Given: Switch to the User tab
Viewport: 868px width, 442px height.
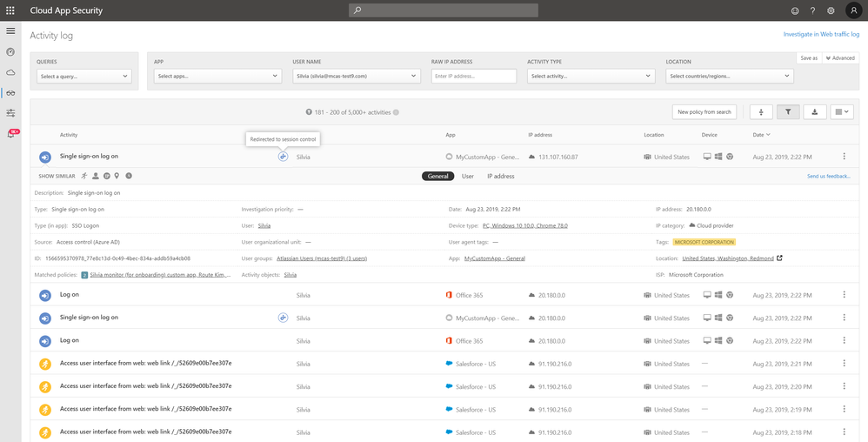Looking at the screenshot, I should pos(468,176).
